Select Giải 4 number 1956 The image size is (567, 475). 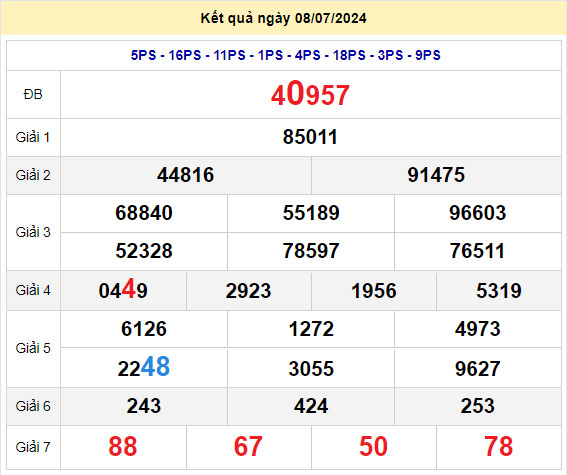374,291
